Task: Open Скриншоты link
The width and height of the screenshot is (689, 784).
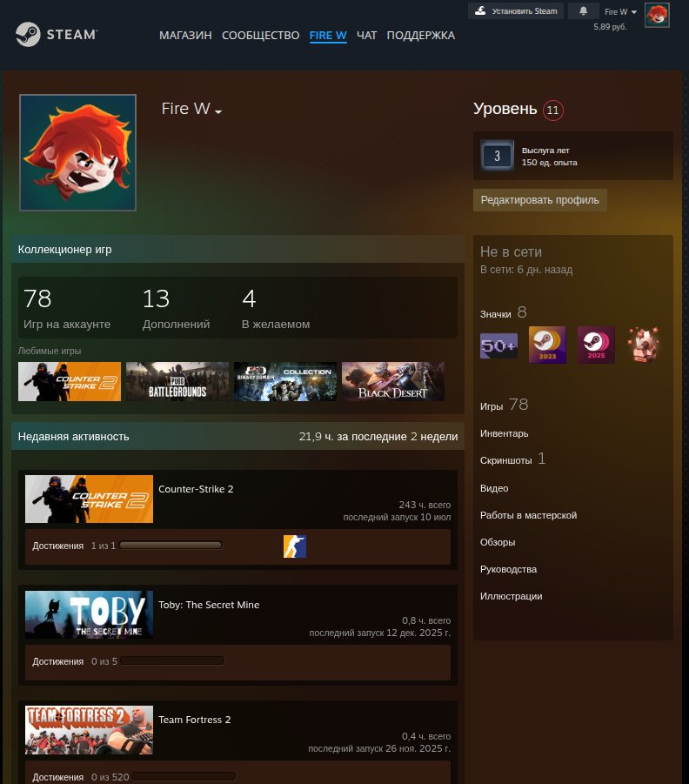Action: pos(512,459)
